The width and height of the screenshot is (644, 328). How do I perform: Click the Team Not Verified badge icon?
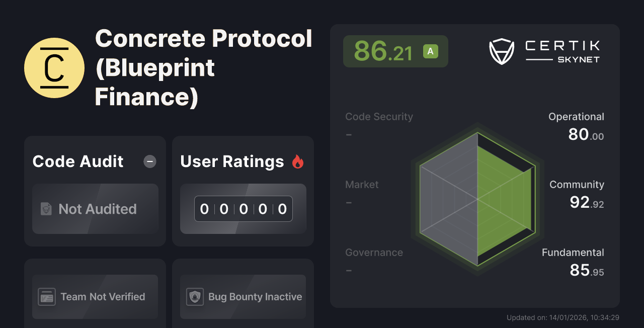tap(47, 297)
